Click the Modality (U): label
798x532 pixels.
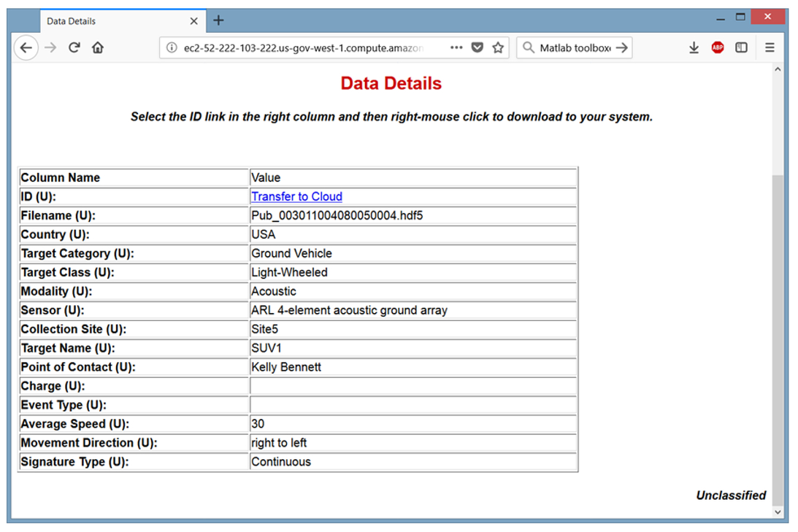[56, 291]
